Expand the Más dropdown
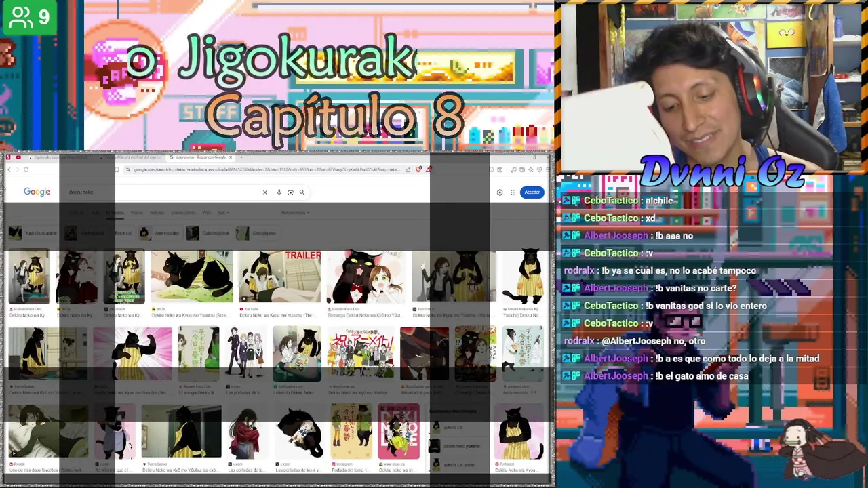Viewport: 868px width, 488px height. click(x=223, y=213)
